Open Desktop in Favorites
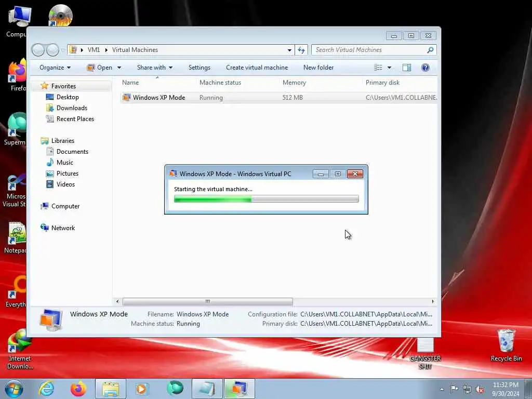 [x=68, y=97]
